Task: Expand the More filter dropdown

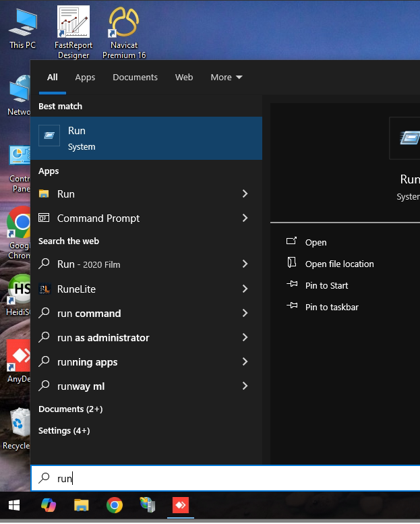Action: (x=226, y=78)
